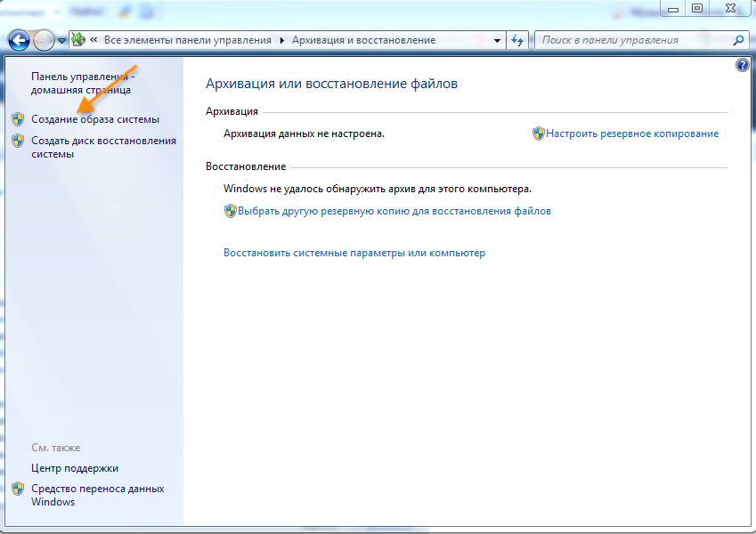This screenshot has width=756, height=534.
Task: Go back with the blue Back arrow
Action: click(x=19, y=40)
